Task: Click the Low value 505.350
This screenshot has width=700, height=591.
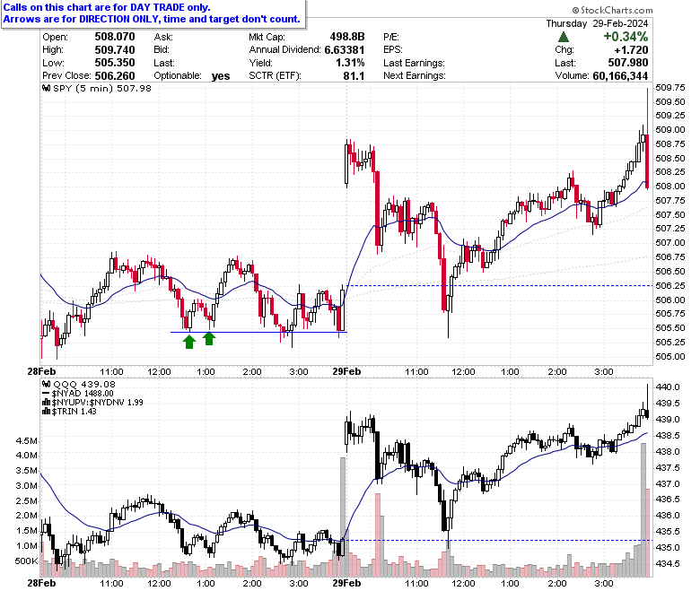Action: pyautogui.click(x=115, y=63)
